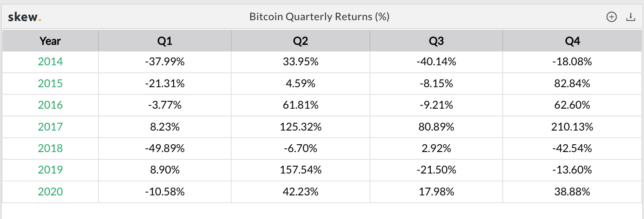
Task: Open the 2016 year row label
Action: [x=50, y=105]
